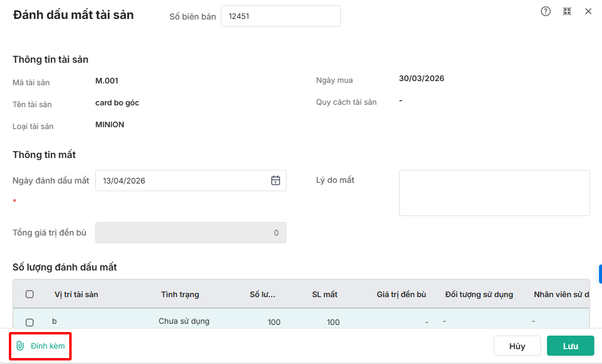The width and height of the screenshot is (602, 364).
Task: Click the Ngày đánh dấu mất date field
Action: pos(184,181)
